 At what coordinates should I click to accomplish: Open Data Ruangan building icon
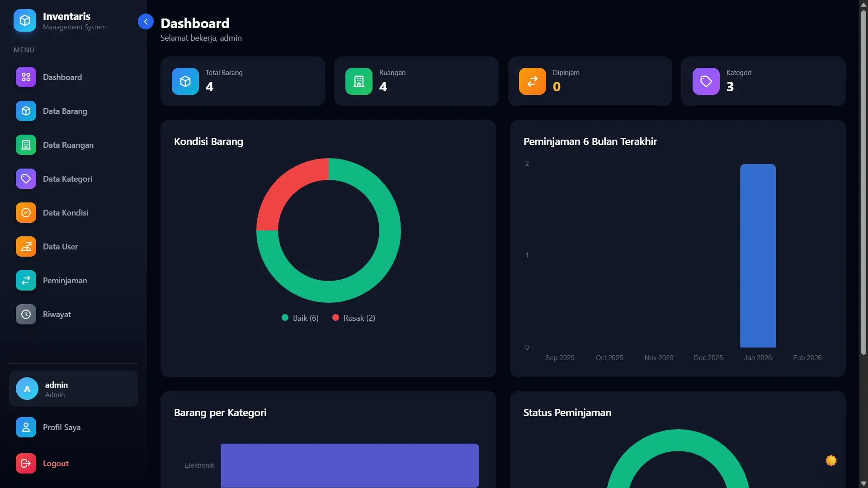(26, 145)
